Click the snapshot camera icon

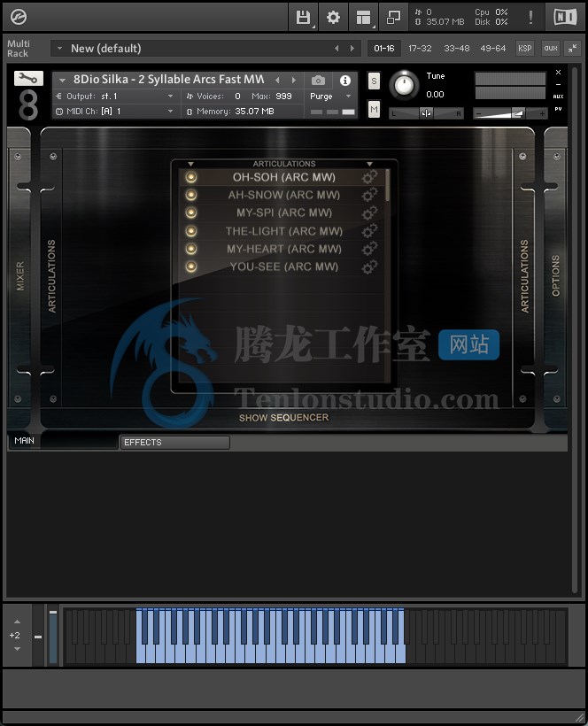coord(318,81)
